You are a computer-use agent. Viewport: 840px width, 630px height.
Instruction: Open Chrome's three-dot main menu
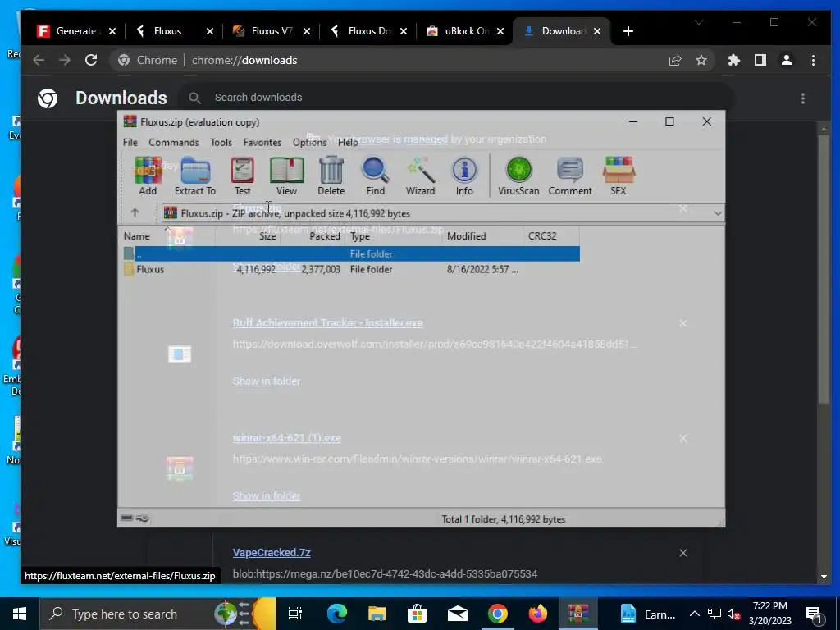813,60
